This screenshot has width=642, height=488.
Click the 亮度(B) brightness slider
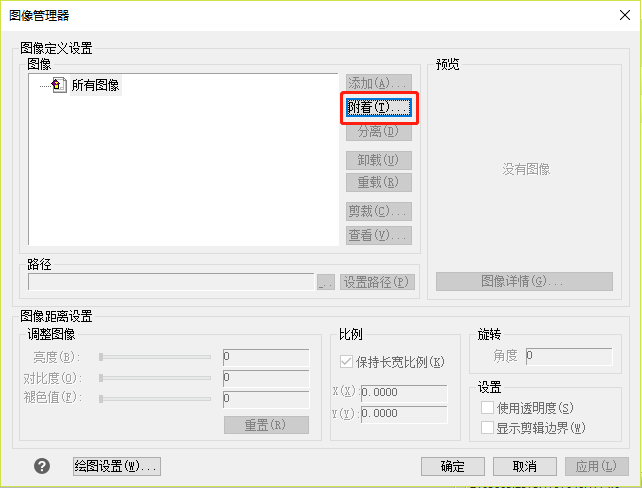coord(155,357)
